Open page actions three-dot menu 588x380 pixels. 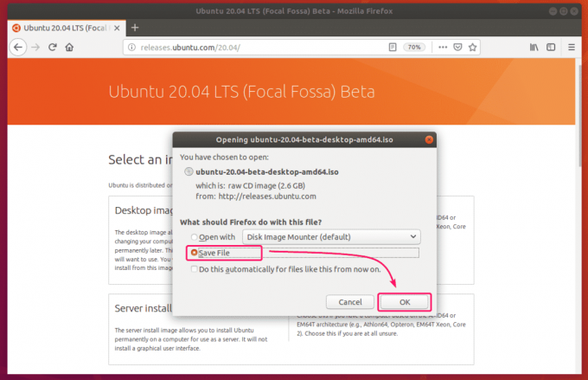coord(443,48)
